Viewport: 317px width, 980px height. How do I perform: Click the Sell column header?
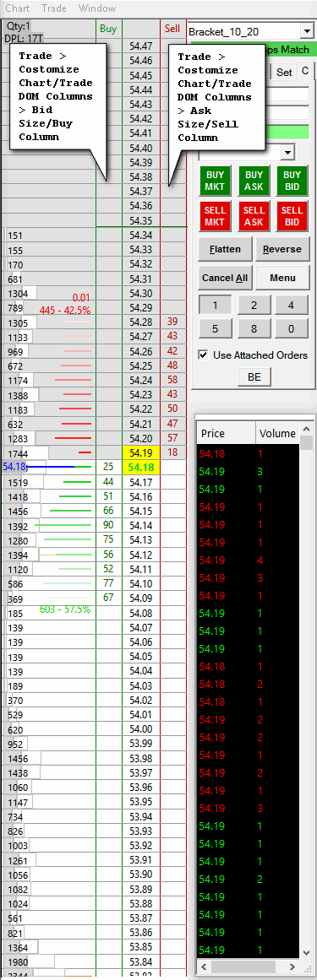pyautogui.click(x=172, y=29)
